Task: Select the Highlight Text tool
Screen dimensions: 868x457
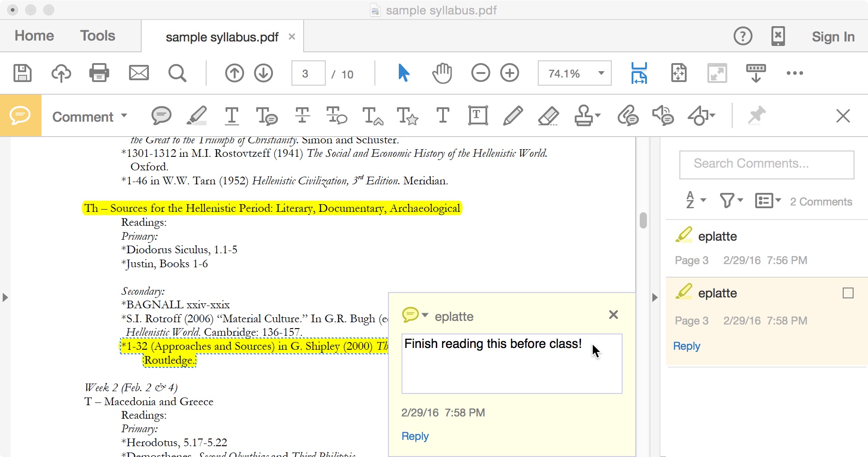Action: click(197, 116)
